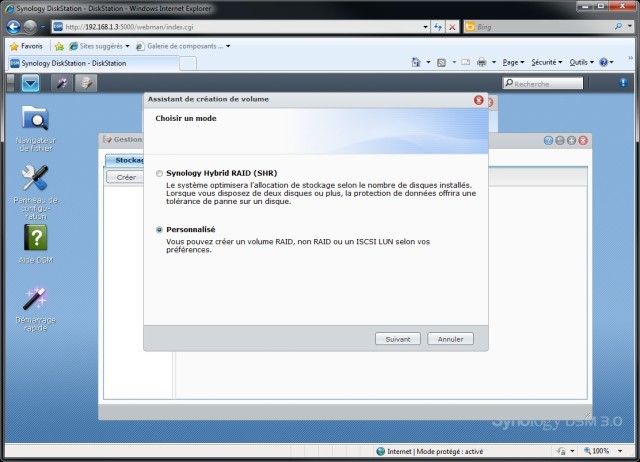Select Synology Hybrid RAID (SHR) option
This screenshot has height=462, width=640.
coord(159,173)
